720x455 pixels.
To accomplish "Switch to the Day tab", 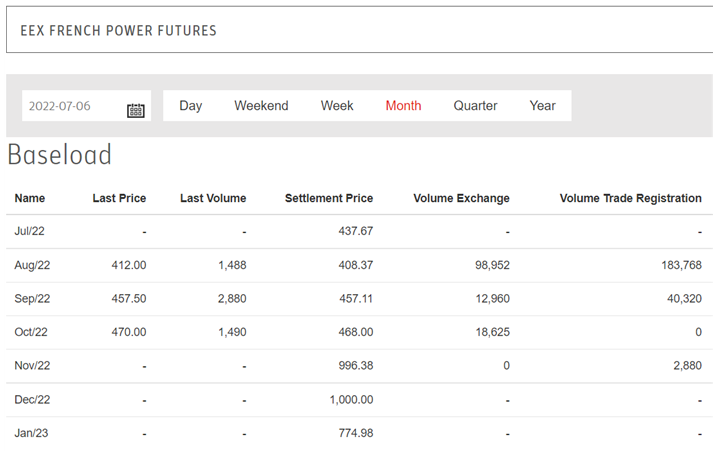I will point(190,106).
